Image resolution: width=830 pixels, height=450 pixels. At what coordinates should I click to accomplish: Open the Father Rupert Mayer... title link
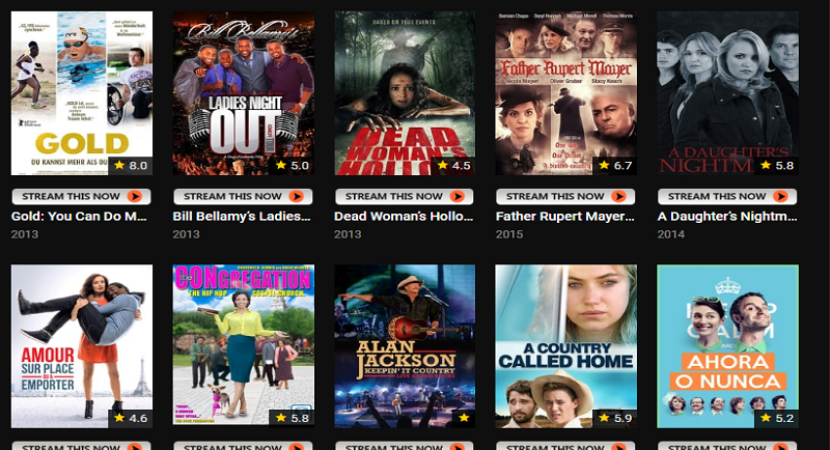(x=565, y=216)
